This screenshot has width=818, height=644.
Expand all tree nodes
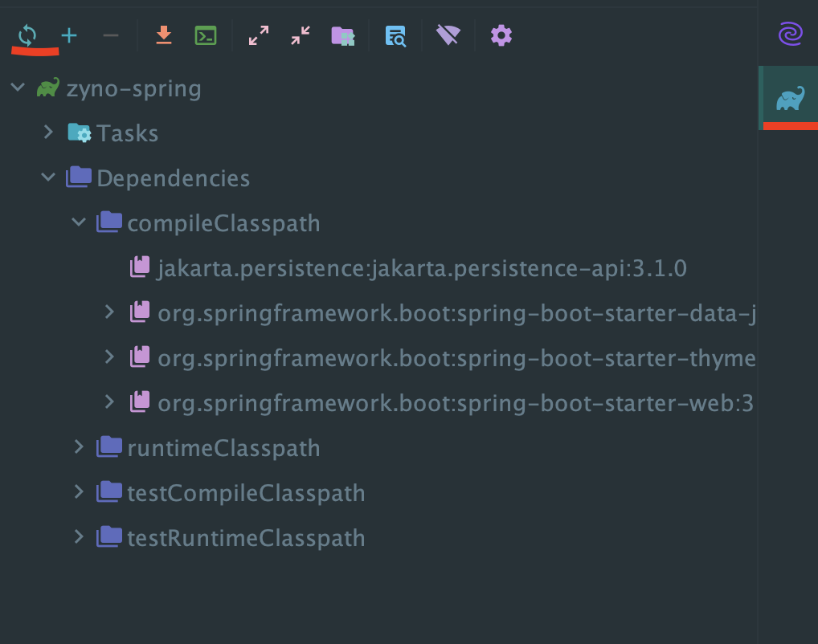coord(259,35)
